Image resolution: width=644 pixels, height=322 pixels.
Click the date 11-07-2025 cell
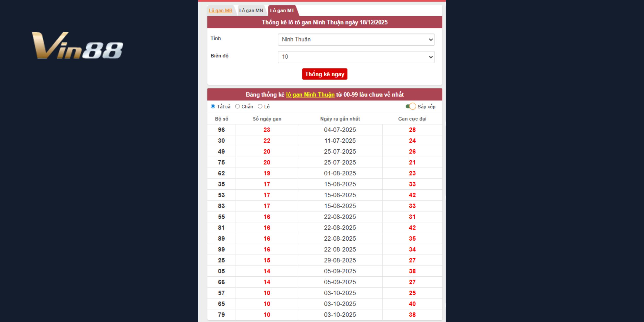tap(340, 141)
